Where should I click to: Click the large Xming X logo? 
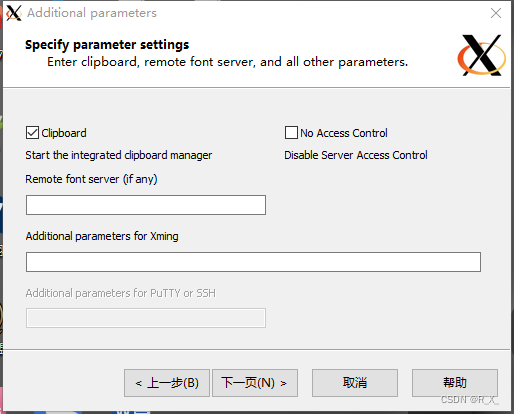[x=482, y=55]
